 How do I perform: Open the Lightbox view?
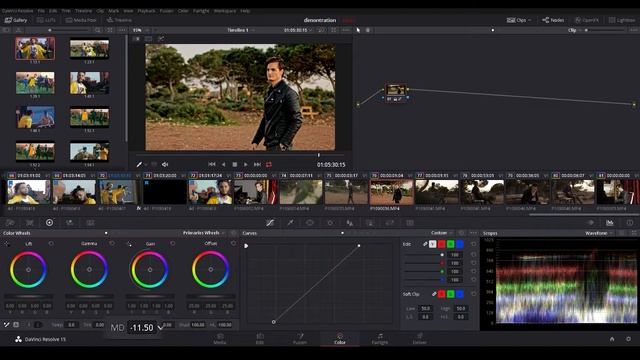click(x=622, y=20)
